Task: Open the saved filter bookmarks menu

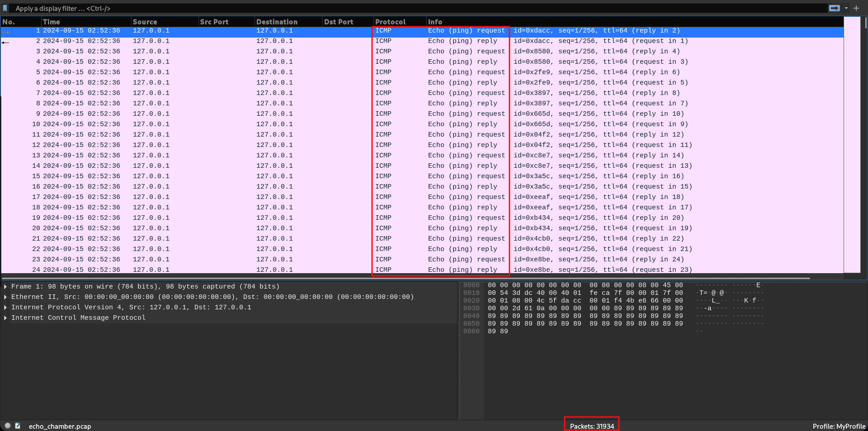Action: coord(6,8)
